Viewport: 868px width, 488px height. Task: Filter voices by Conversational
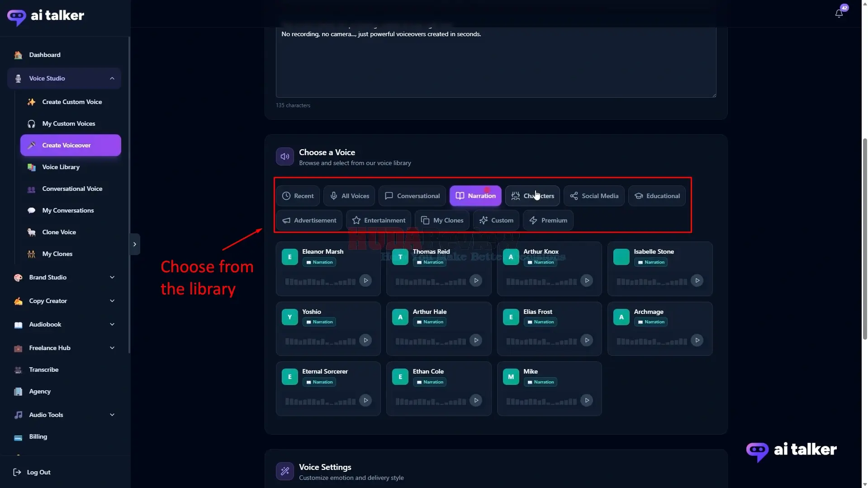pyautogui.click(x=412, y=196)
